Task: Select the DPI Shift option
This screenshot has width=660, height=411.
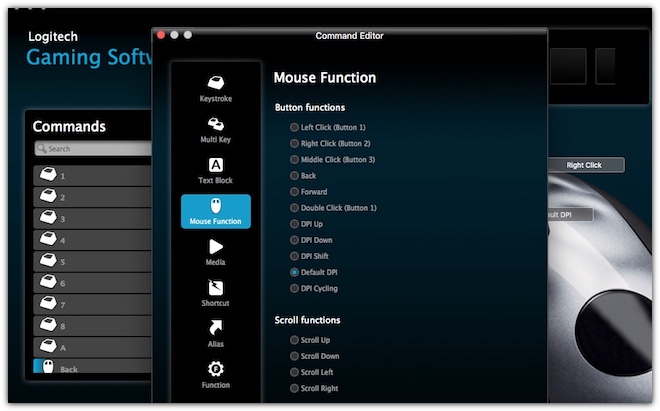Action: (294, 256)
